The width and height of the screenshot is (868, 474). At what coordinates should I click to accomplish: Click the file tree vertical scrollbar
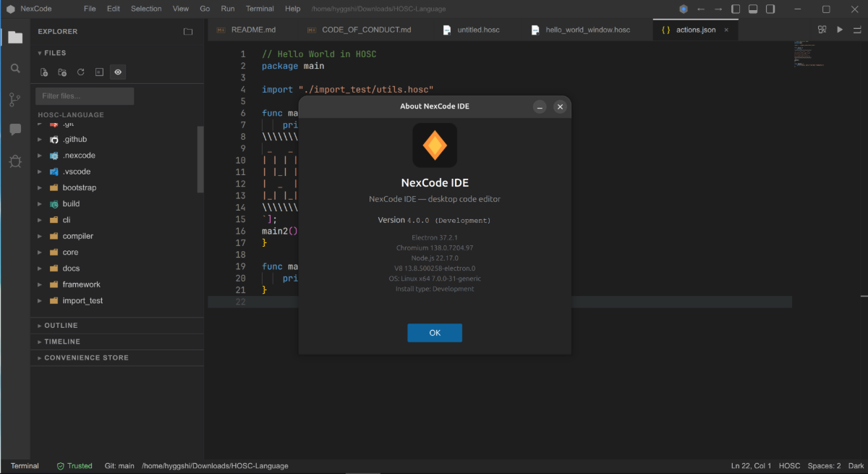coord(200,160)
